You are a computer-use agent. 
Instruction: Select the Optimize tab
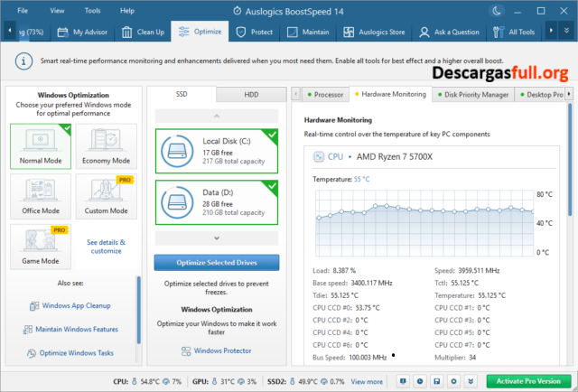click(x=200, y=32)
